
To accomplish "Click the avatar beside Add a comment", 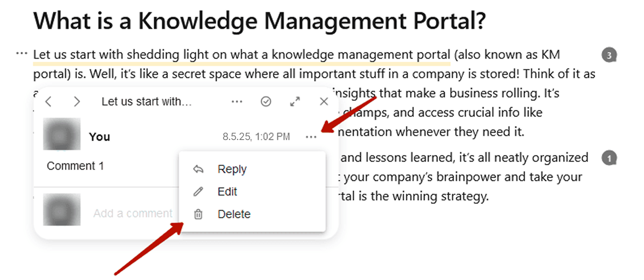I will point(62,210).
